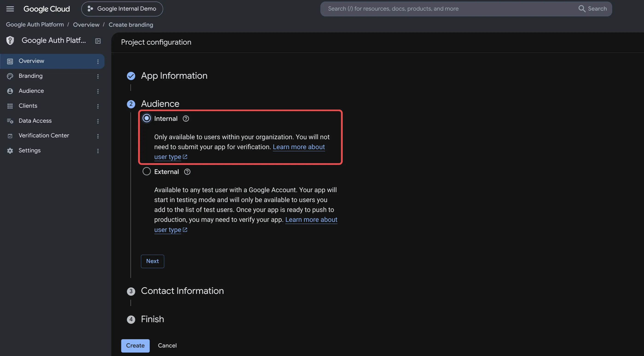Open more options for Data Access
The width and height of the screenshot is (644, 356).
tap(98, 121)
